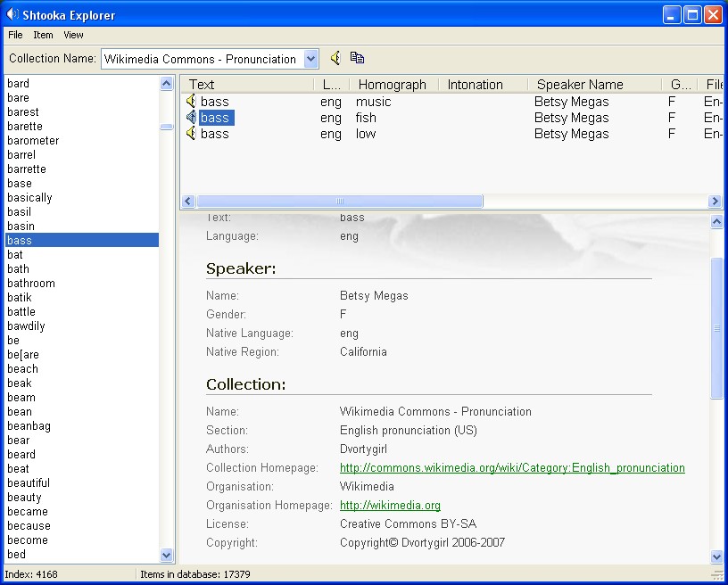Click the word list scrollbar thumb

[x=166, y=127]
